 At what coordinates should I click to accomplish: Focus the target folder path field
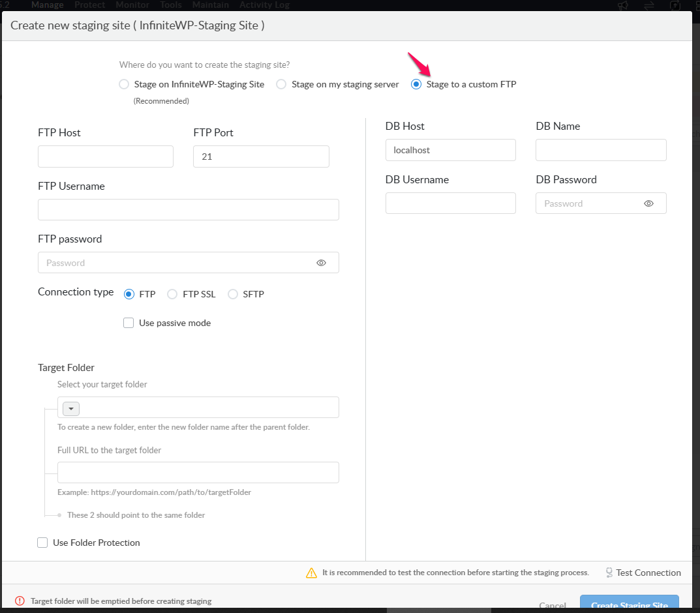coord(198,408)
